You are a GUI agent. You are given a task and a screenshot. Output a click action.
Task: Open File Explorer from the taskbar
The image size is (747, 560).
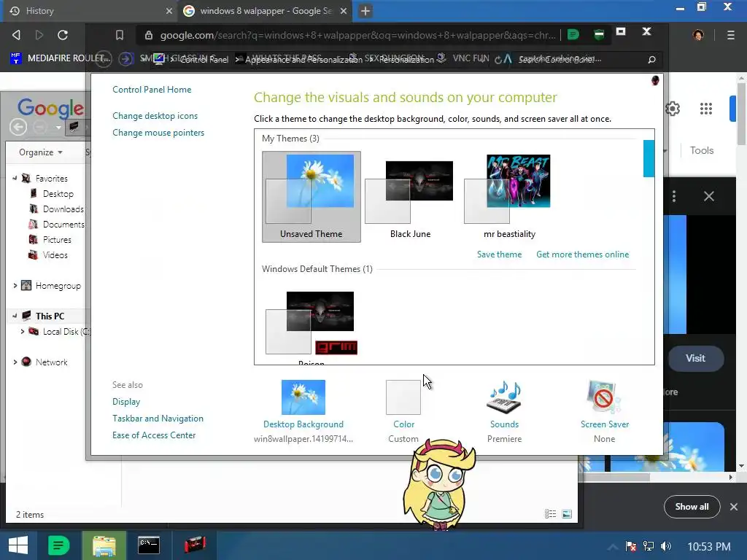click(104, 545)
